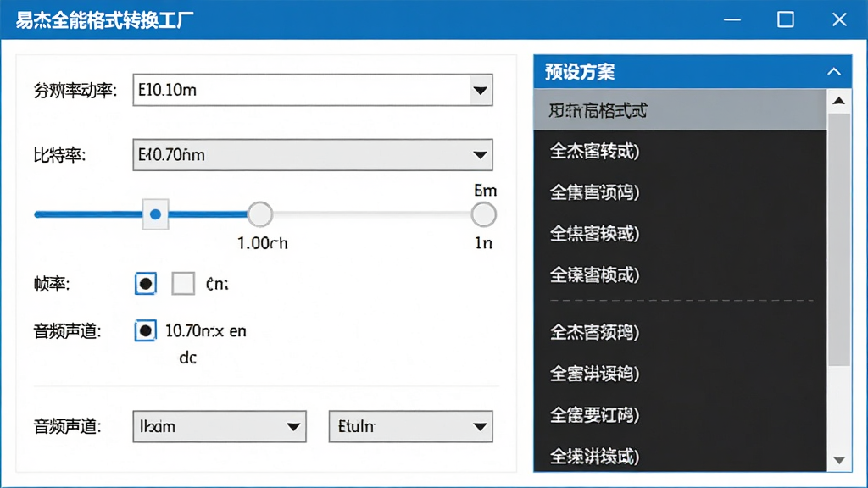Open the Ibxim dropdown beside 音频声道
This screenshot has height=488, width=868.
[x=220, y=427]
